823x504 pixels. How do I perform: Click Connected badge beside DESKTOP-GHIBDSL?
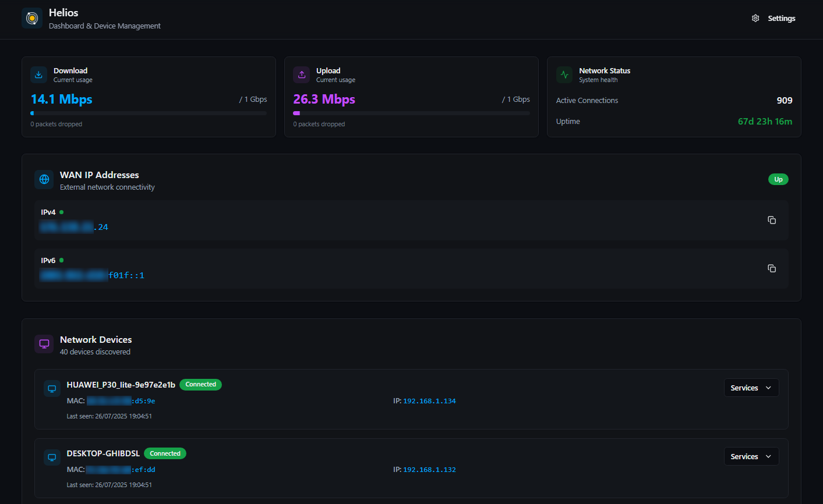[x=165, y=453]
